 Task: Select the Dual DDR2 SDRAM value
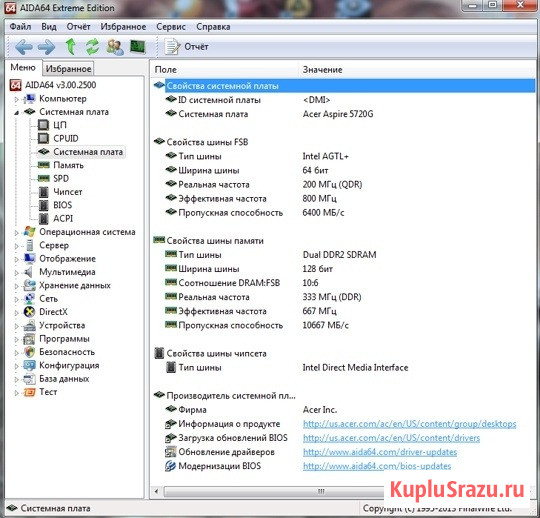[339, 255]
